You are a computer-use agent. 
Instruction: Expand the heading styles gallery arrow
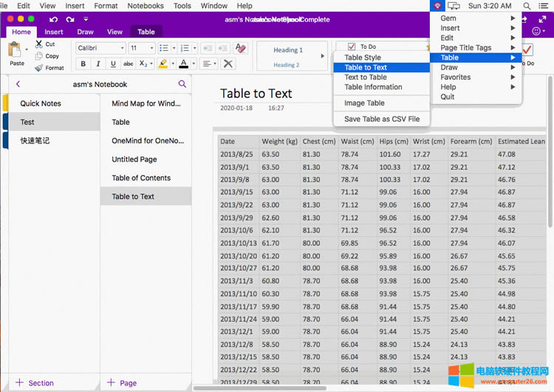[x=322, y=56]
